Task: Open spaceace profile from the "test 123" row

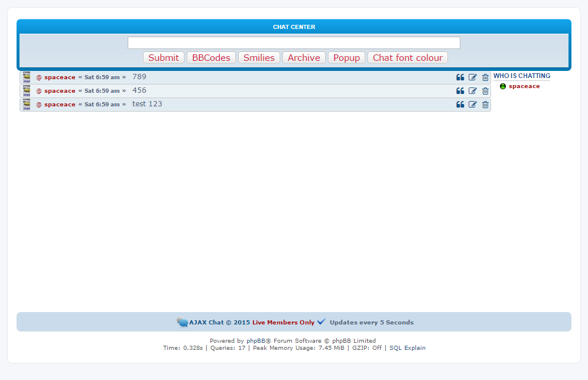Action: coord(60,104)
